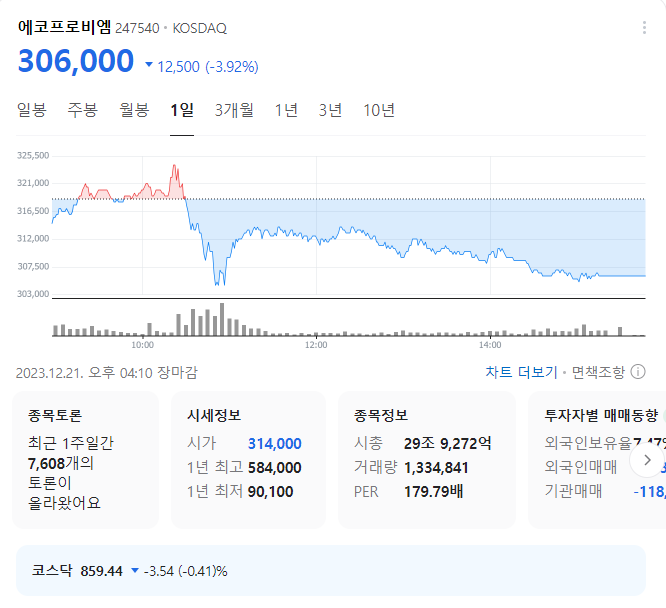The image size is (666, 608).
Task: Open the 시세정보 card
Action: (248, 460)
